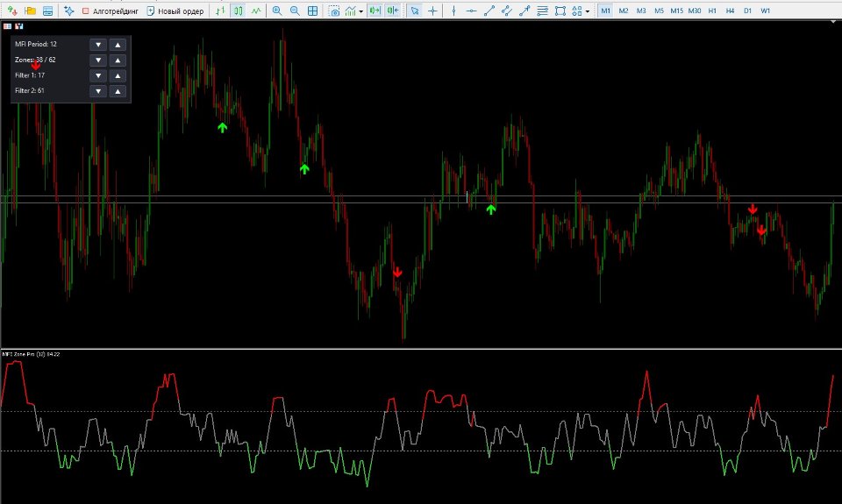842x504 pixels.
Task: Decrease Filter 2 with down arrow
Action: (98, 91)
